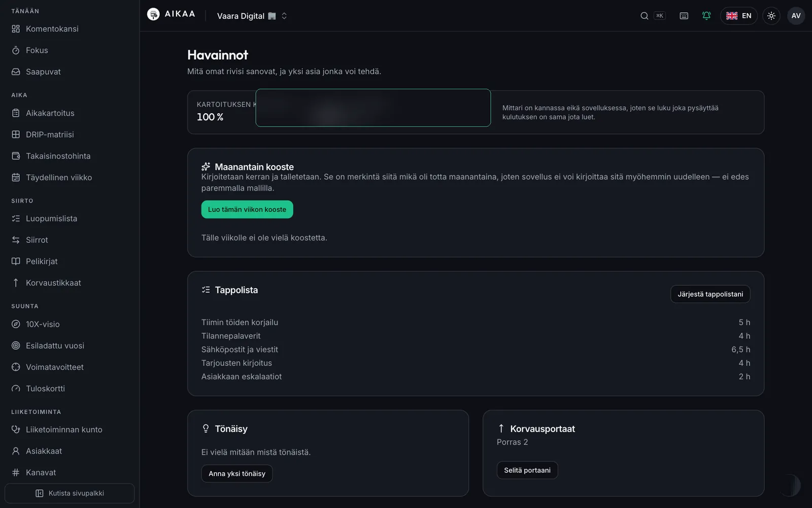Click the DRIP-matriisi grid icon
The width and height of the screenshot is (812, 508).
point(16,135)
